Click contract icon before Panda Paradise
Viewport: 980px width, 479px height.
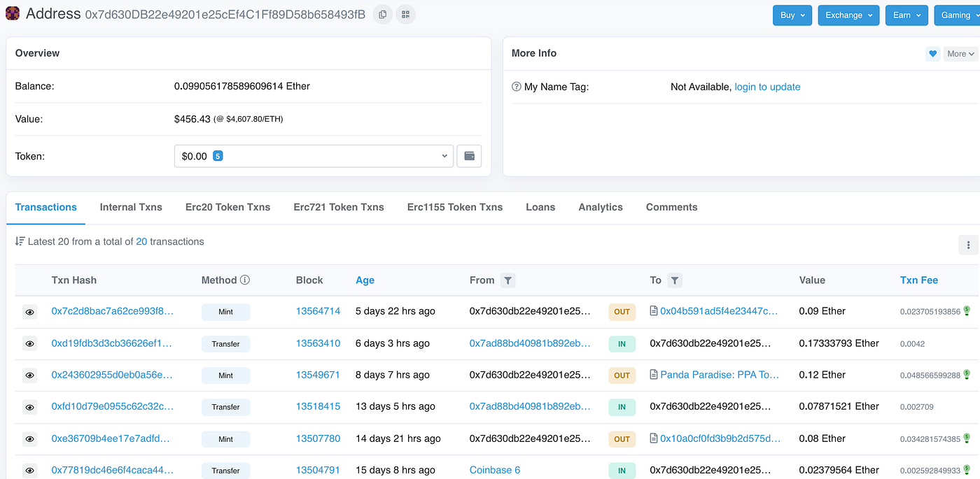[x=654, y=375]
